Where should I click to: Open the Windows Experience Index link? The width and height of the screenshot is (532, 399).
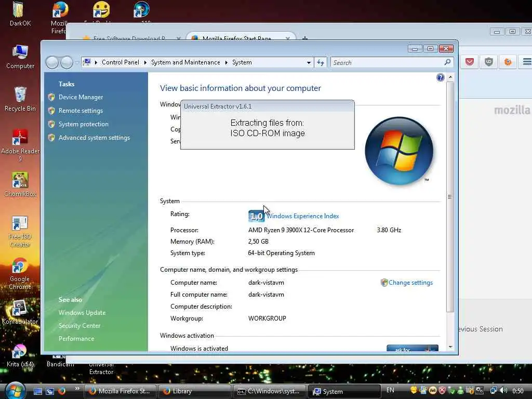303,216
